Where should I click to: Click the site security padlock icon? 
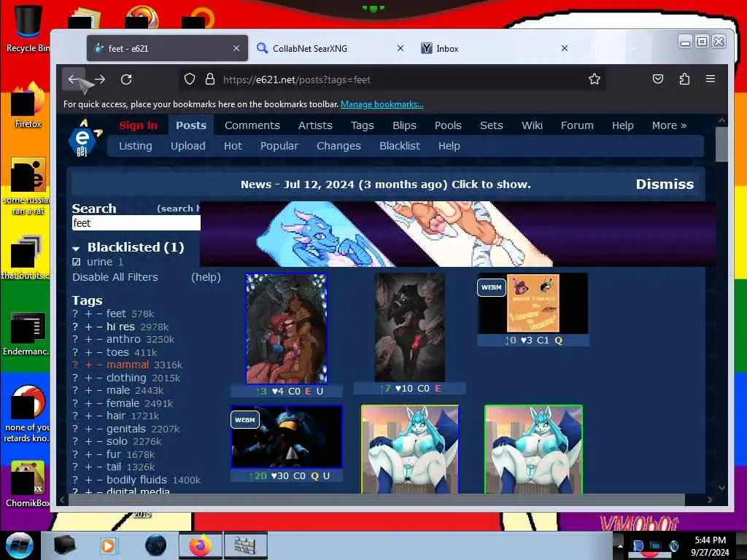pos(209,79)
